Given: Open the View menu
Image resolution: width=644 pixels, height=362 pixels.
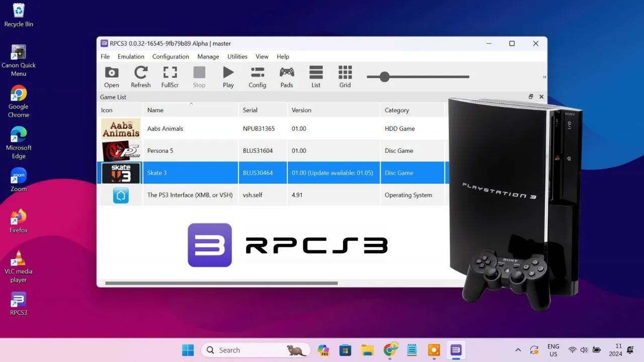Looking at the screenshot, I should [x=262, y=56].
